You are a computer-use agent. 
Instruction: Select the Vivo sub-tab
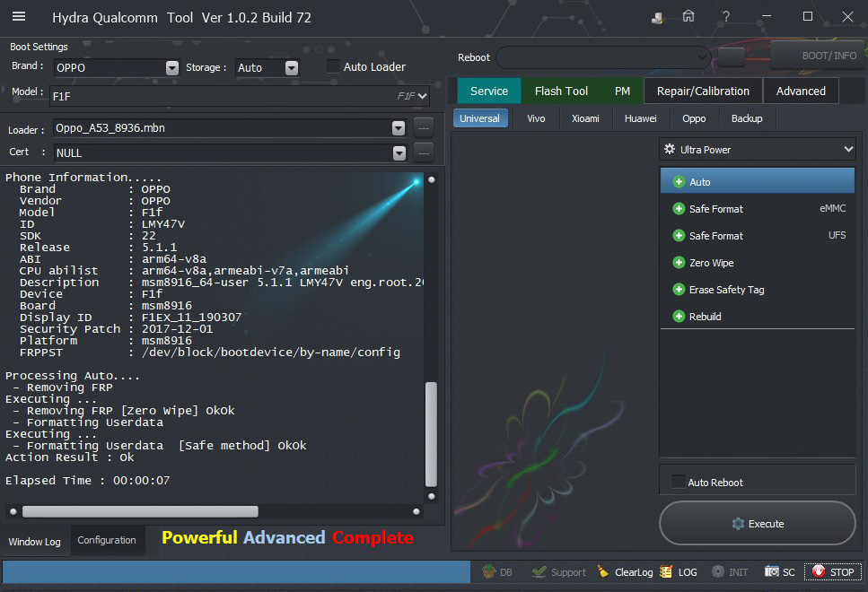(x=536, y=118)
